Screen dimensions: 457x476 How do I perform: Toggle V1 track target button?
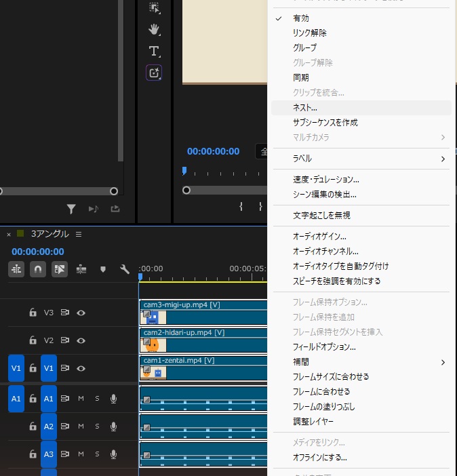[x=49, y=368]
